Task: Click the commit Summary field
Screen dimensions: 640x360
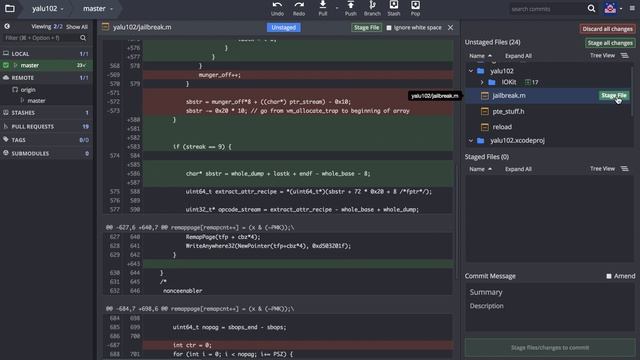Action: pos(550,292)
